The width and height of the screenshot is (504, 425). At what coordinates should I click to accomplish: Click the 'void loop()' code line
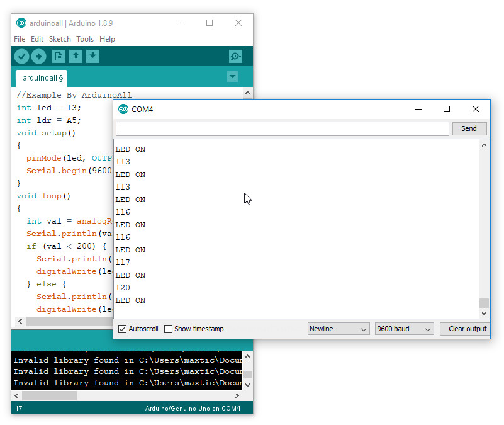coord(43,196)
